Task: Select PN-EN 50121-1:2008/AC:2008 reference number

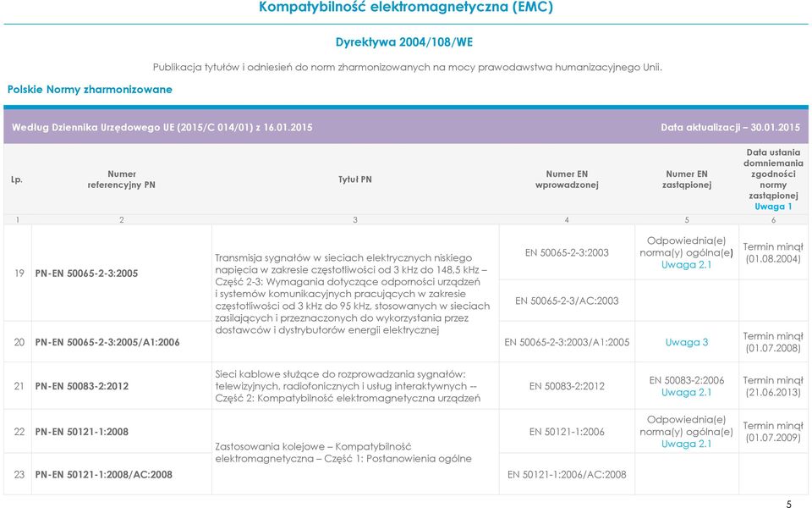Action: pos(103,474)
